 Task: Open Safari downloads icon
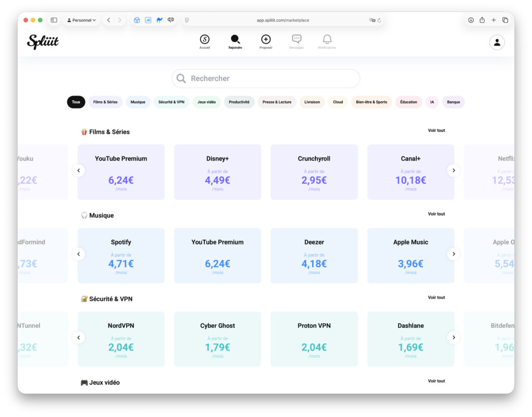point(471,20)
